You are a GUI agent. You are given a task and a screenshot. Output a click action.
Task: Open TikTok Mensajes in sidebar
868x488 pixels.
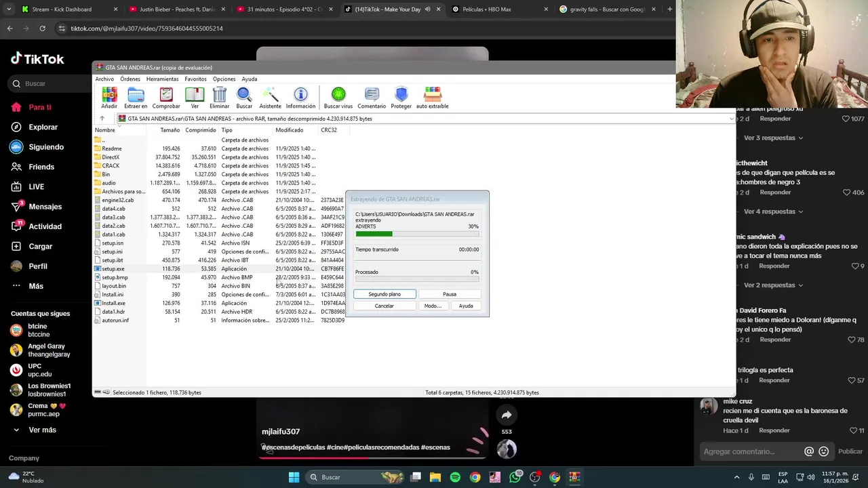pyautogui.click(x=36, y=206)
